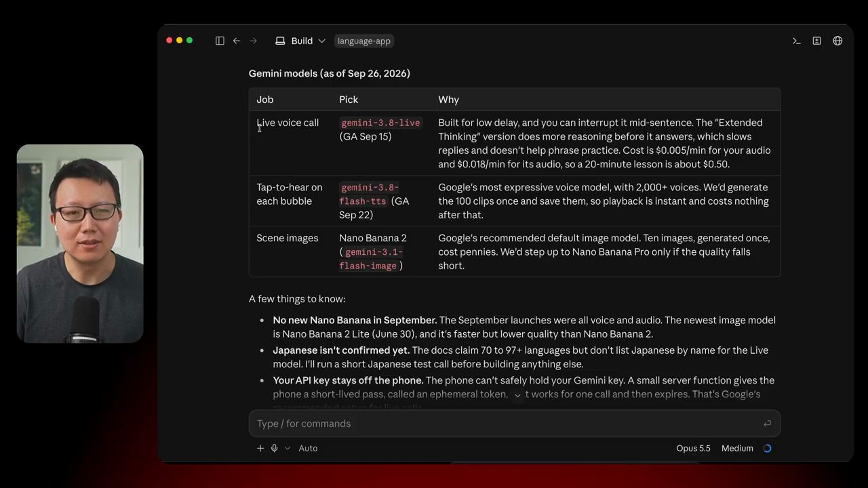Screen dimensions: 868x488
Task: Click the laptop icon beside Build
Action: pos(280,41)
